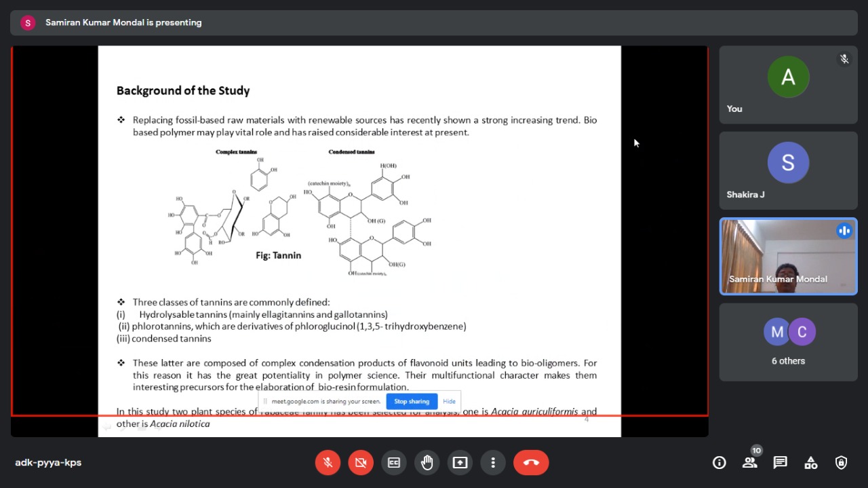868x488 pixels.
Task: Click the "Fig: Tannin" caption
Action: tap(278, 255)
